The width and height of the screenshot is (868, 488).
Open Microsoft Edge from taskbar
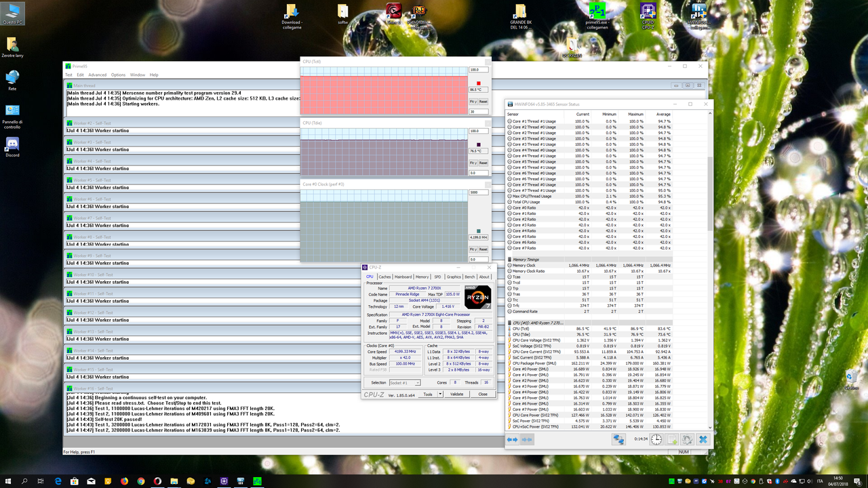[x=58, y=481]
